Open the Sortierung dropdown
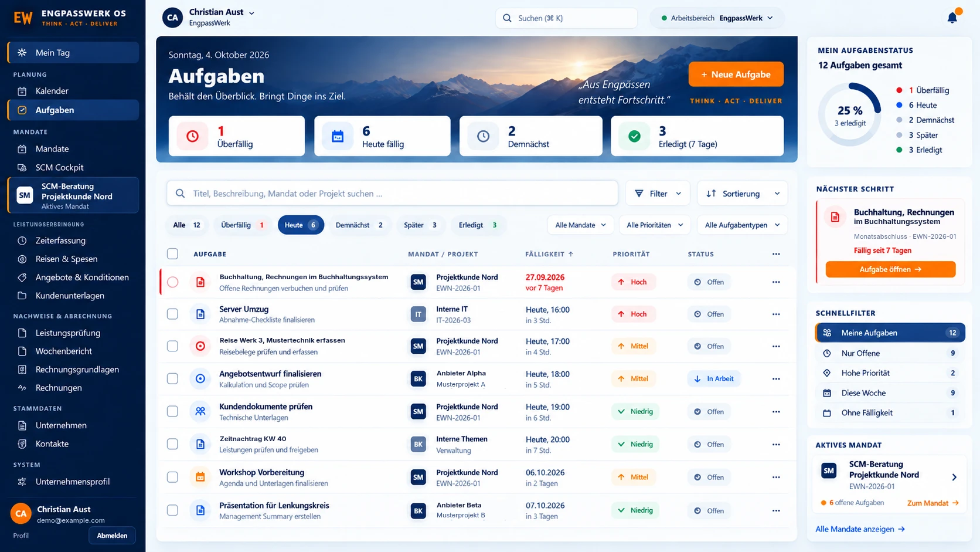The height and width of the screenshot is (552, 980). click(x=743, y=194)
